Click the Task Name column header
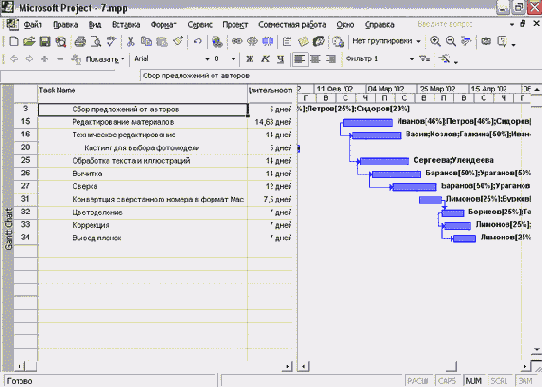The height and width of the screenshot is (387, 542). pos(142,93)
